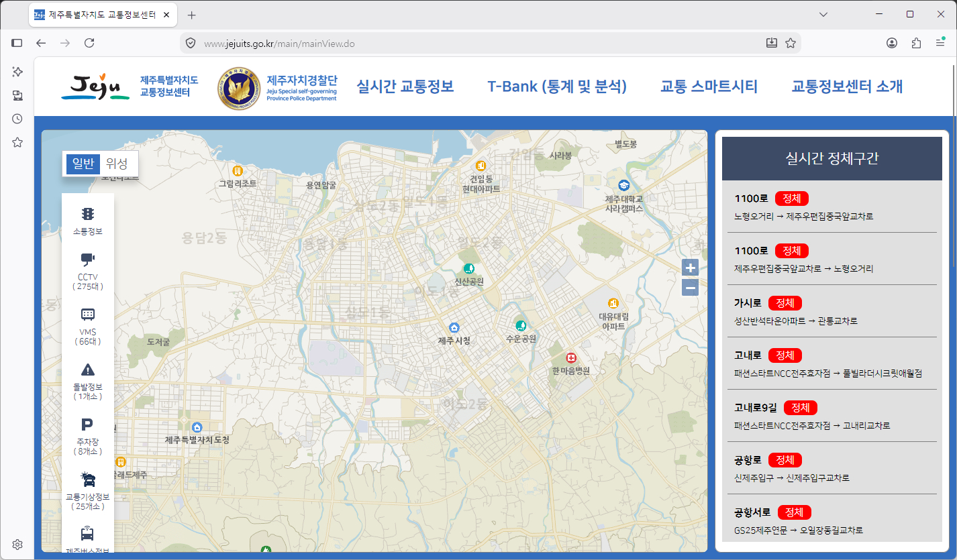957x560 pixels.
Task: Open the 실시간 교통정보 menu
Action: 405,87
